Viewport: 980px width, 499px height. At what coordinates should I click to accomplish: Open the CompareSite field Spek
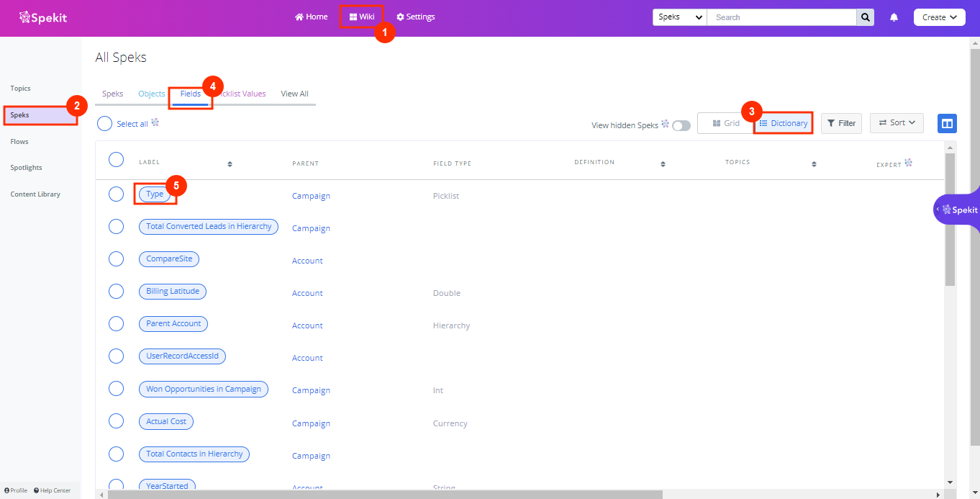(x=169, y=259)
